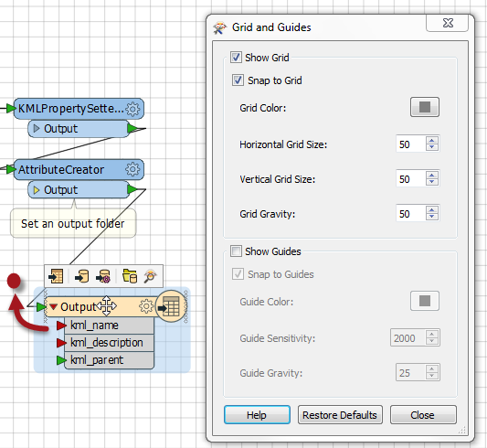This screenshot has width=487, height=448.
Task: Click the Help button in the dialog
Action: click(x=257, y=415)
